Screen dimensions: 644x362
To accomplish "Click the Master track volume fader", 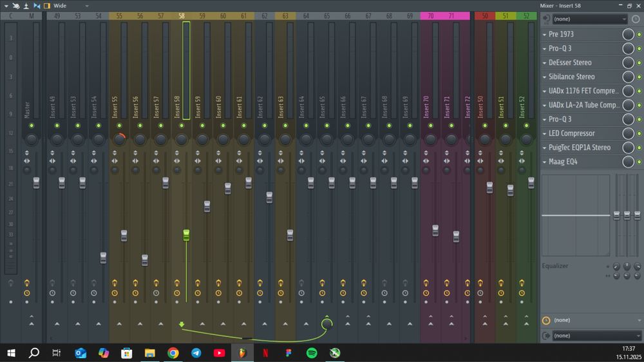I will point(36,183).
